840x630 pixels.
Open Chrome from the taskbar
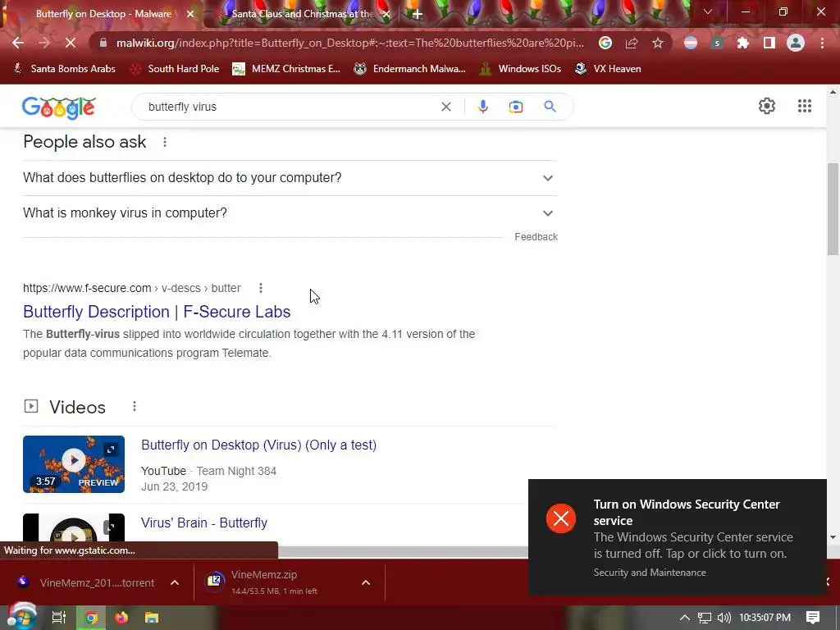click(x=91, y=618)
